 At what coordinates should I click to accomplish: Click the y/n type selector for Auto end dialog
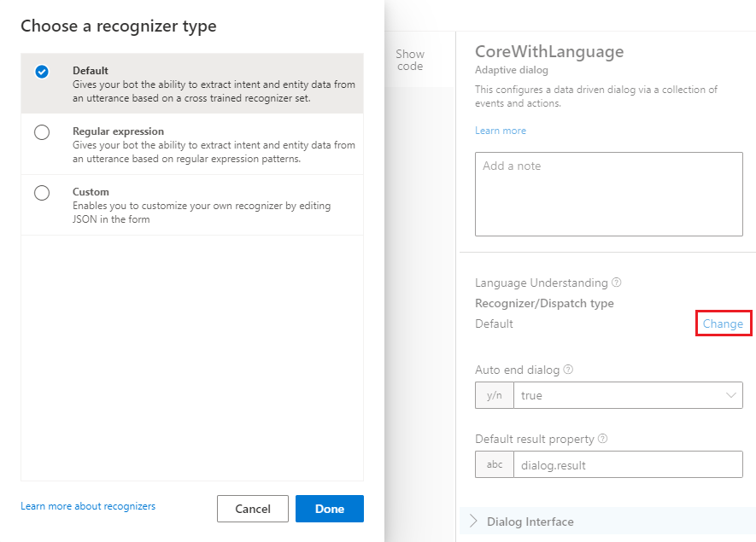tap(495, 395)
